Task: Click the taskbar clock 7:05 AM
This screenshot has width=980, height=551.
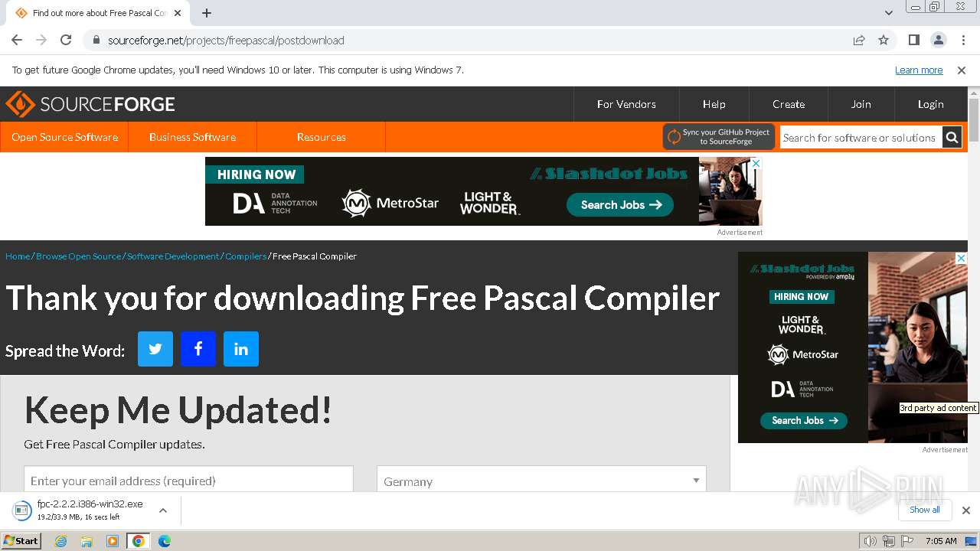Action: pyautogui.click(x=941, y=541)
